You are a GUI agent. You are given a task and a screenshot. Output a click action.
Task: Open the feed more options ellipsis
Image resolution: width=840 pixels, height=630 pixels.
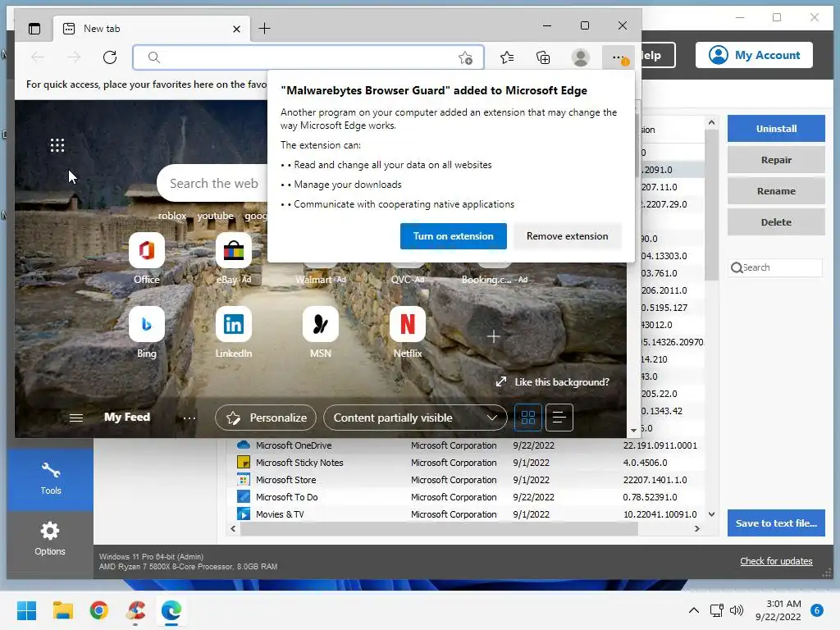pyautogui.click(x=189, y=418)
